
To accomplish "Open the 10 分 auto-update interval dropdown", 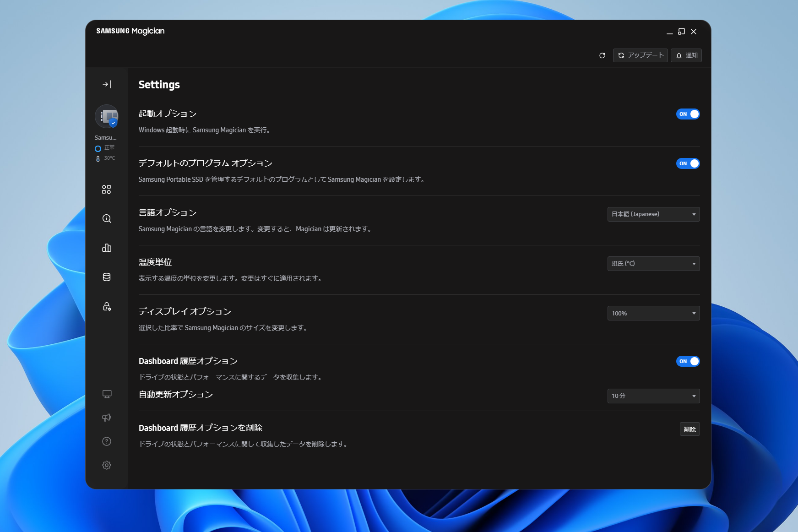I will coord(653,396).
